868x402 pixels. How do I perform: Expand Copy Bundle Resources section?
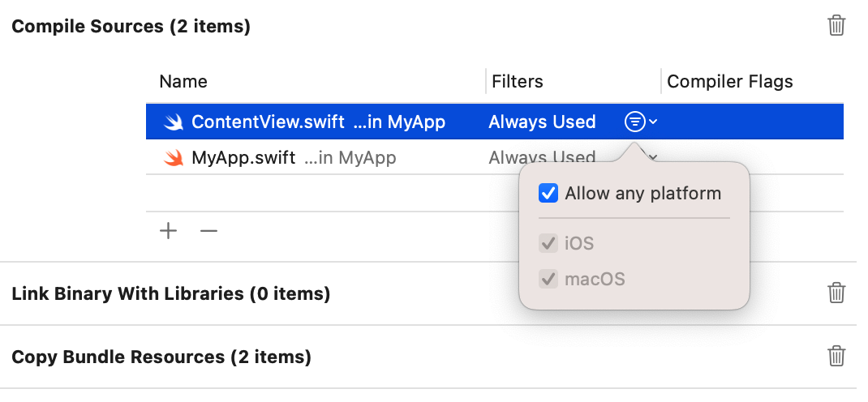(161, 357)
